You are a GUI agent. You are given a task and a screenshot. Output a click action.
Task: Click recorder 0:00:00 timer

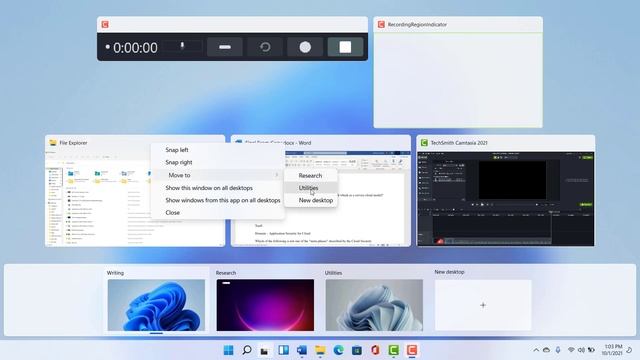pyautogui.click(x=135, y=48)
